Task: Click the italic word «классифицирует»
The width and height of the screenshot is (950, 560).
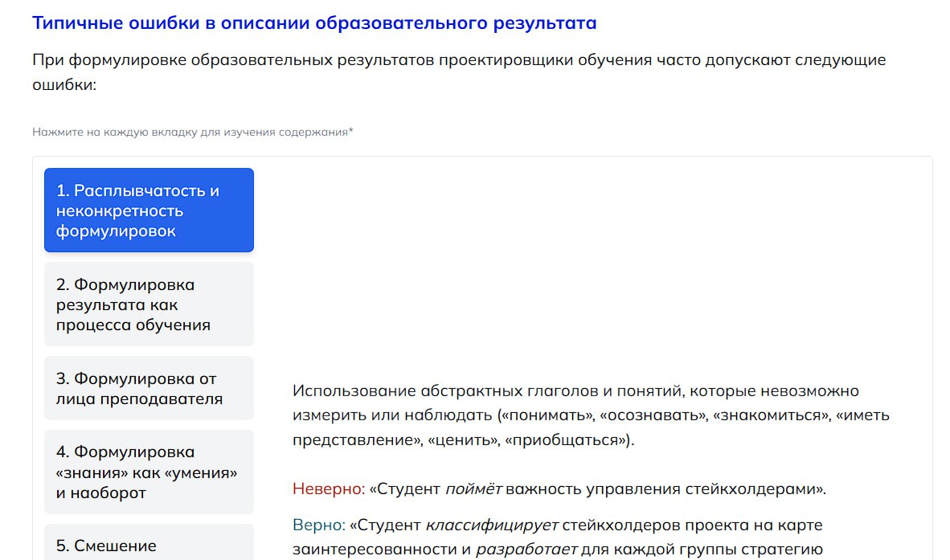Action: point(491,525)
